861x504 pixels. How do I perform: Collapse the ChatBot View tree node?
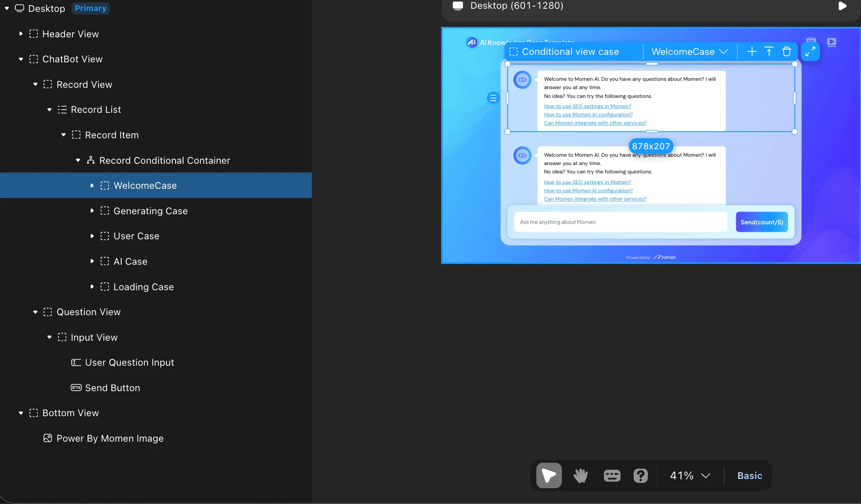click(21, 59)
